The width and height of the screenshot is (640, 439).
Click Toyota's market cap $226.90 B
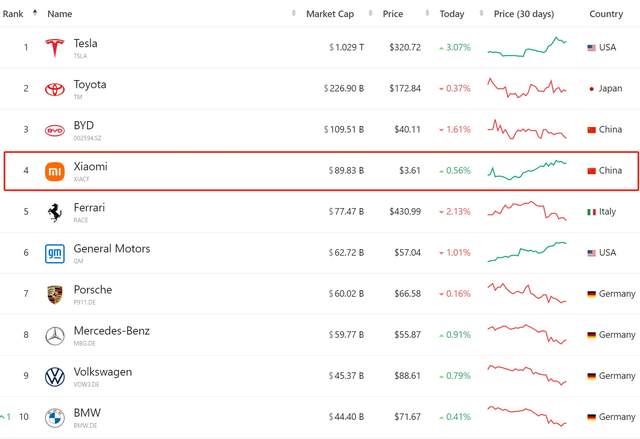coord(344,89)
